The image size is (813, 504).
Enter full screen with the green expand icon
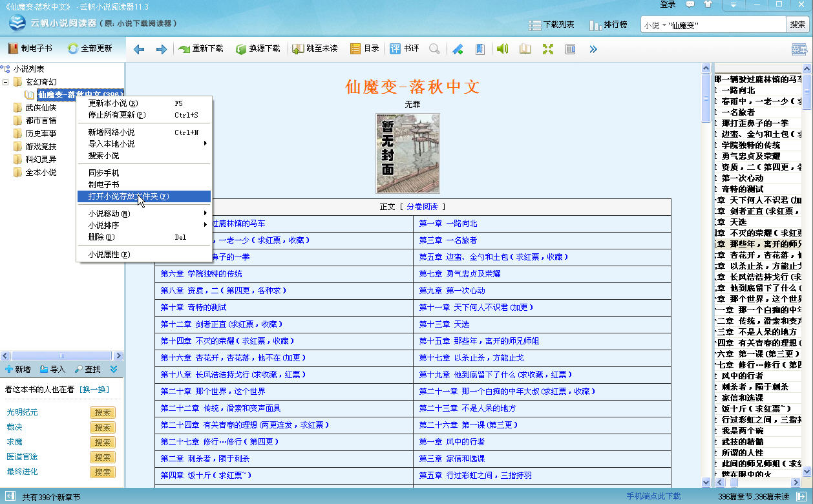(547, 49)
